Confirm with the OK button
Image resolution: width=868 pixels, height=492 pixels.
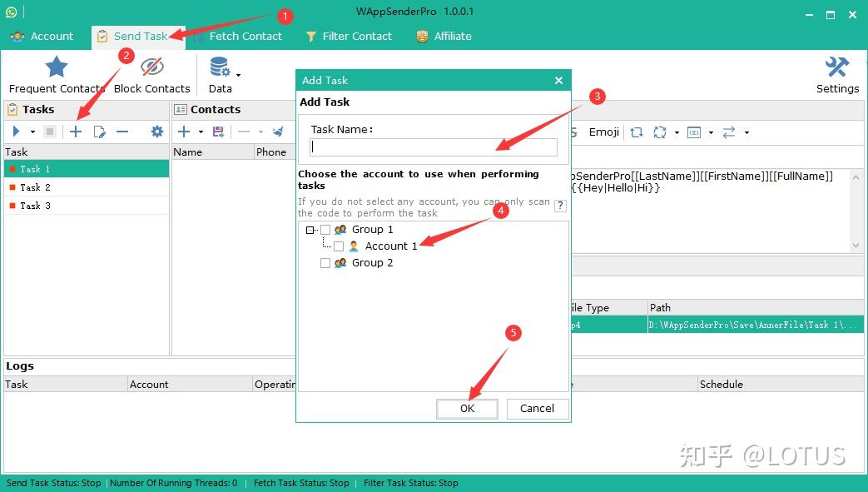click(x=467, y=409)
